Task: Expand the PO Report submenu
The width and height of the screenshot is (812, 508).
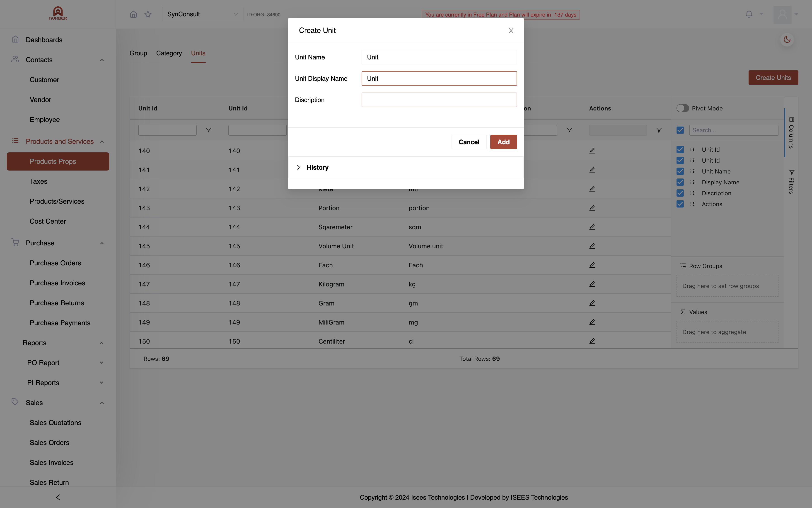Action: (x=101, y=363)
